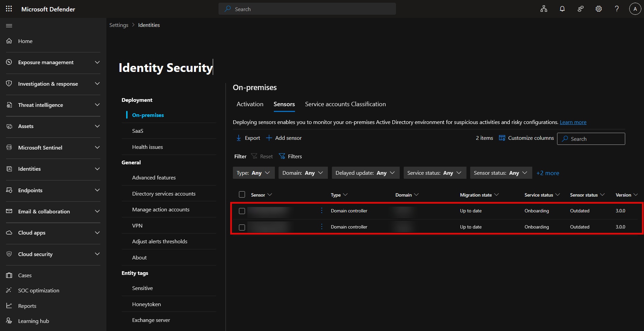
Task: Select the Sensors tab
Action: point(284,104)
